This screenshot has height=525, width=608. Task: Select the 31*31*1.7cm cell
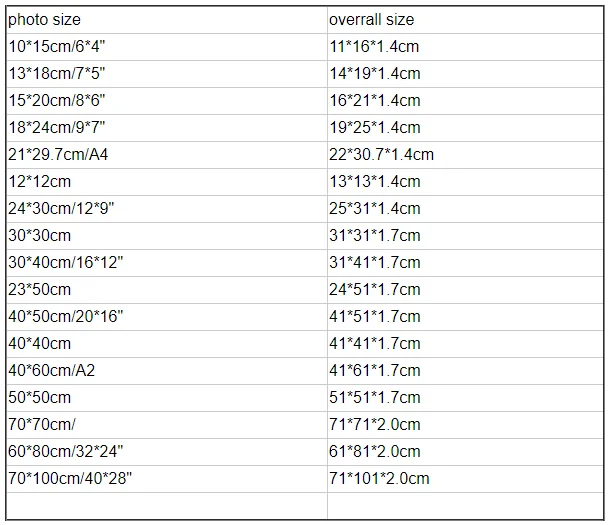tap(374, 236)
